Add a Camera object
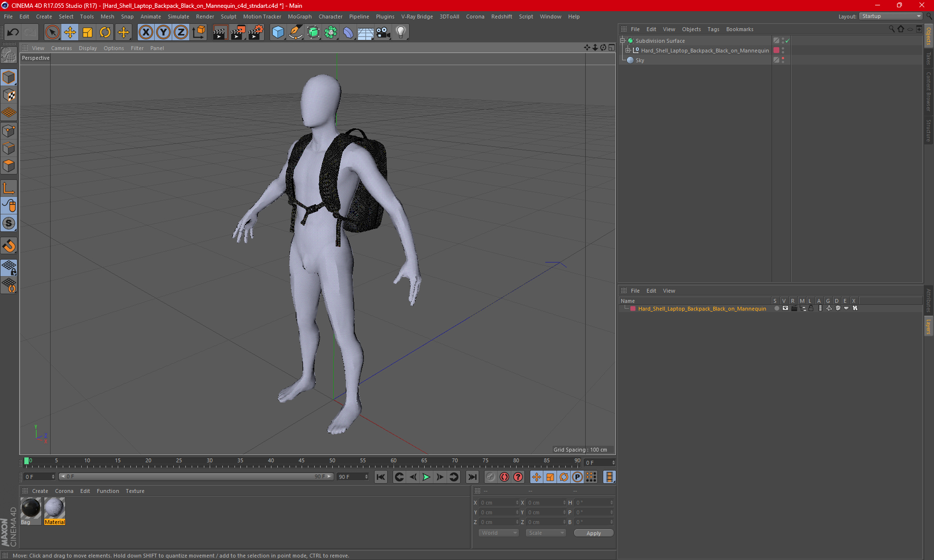The width and height of the screenshot is (934, 560). [383, 33]
